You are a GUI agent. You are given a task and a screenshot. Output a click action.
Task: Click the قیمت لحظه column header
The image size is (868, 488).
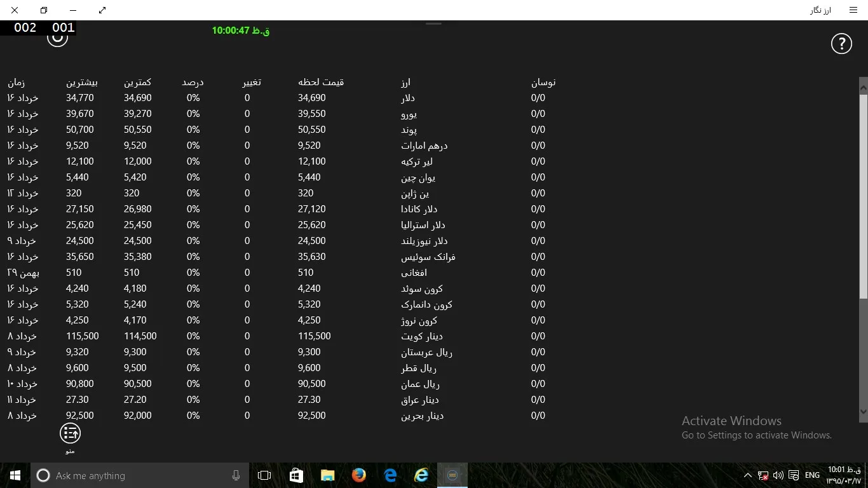(x=321, y=82)
